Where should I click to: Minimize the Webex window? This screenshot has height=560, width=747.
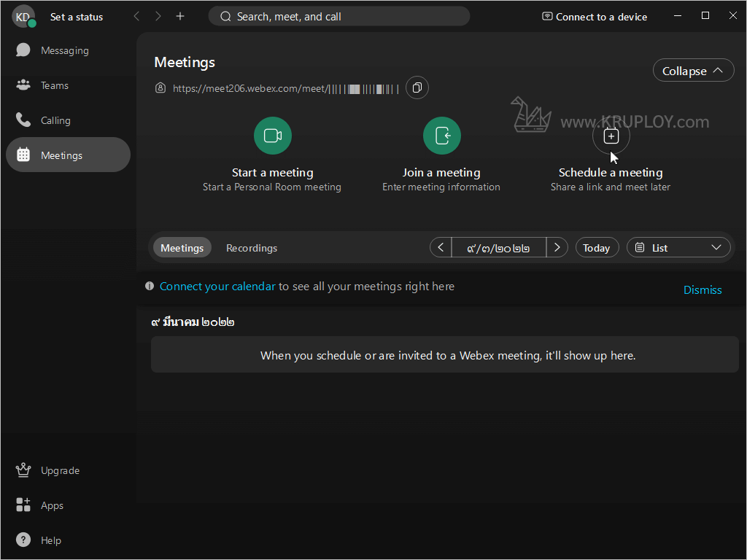click(678, 16)
